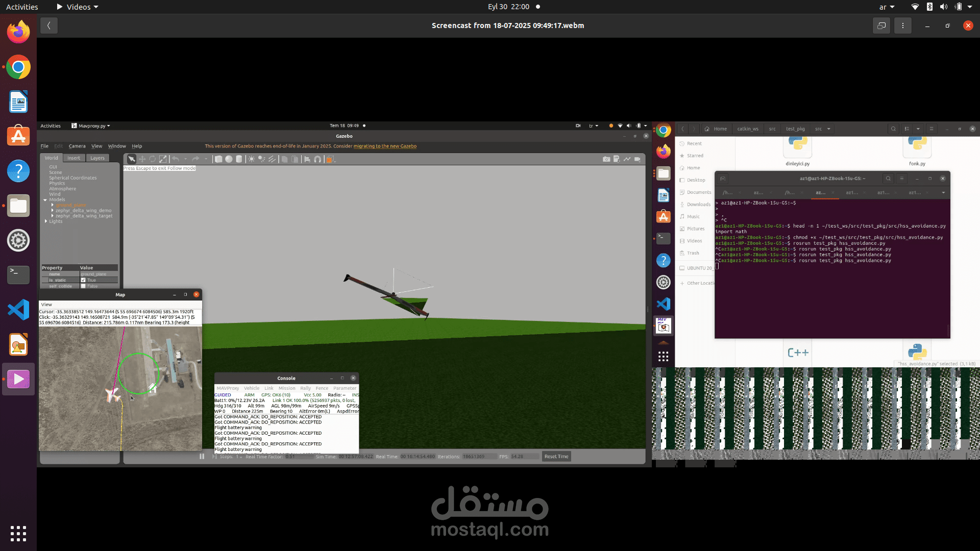Open the View menu in Map window
Screen dimensions: 980x551
click(x=46, y=305)
